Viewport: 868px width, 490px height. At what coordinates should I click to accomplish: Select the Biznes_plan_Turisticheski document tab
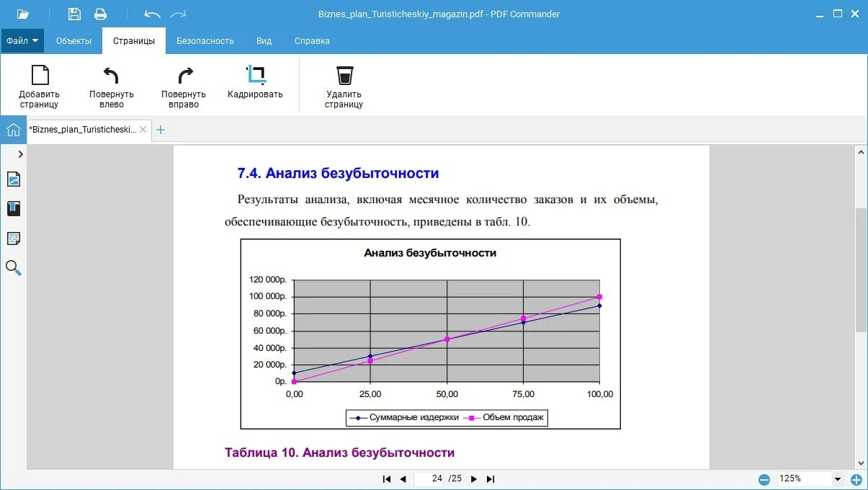tap(83, 130)
